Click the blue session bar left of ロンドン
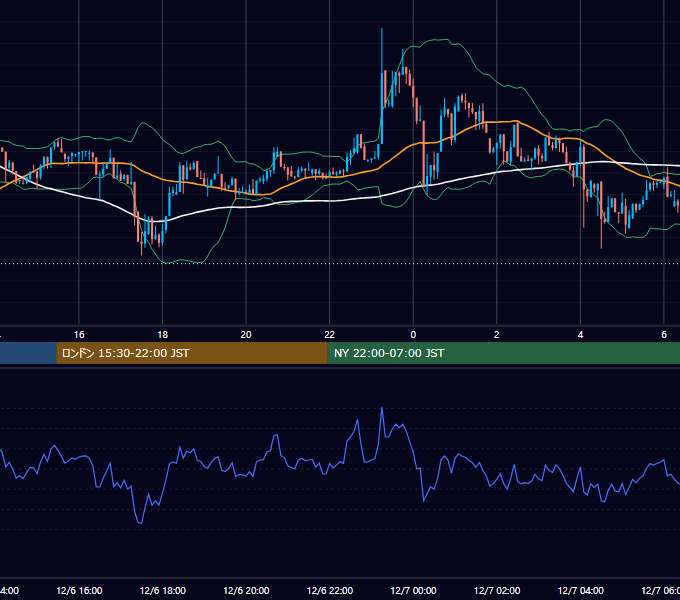Image resolution: width=680 pixels, height=600 pixels. click(x=28, y=353)
